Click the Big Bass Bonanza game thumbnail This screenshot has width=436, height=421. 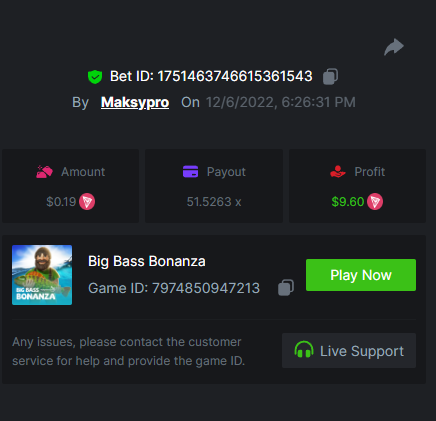pos(42,275)
